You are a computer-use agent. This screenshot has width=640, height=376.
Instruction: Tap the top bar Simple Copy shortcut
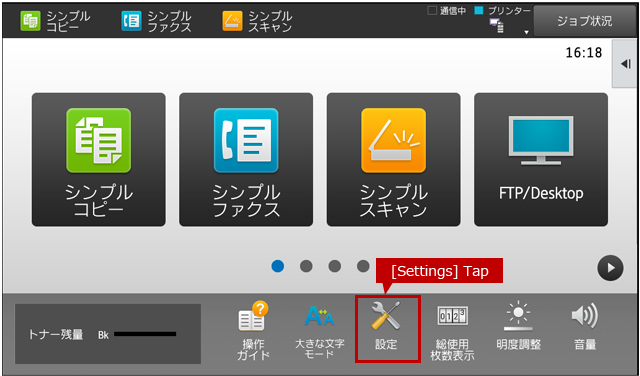56,21
